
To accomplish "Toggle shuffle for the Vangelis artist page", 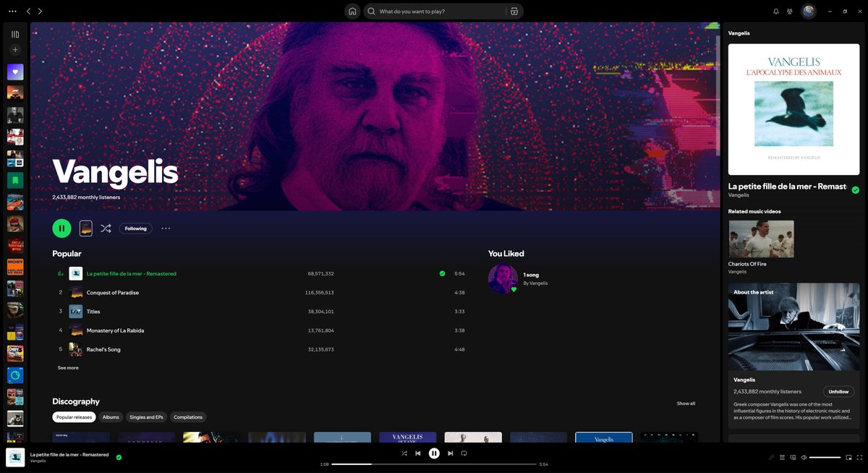I will 106,229.
